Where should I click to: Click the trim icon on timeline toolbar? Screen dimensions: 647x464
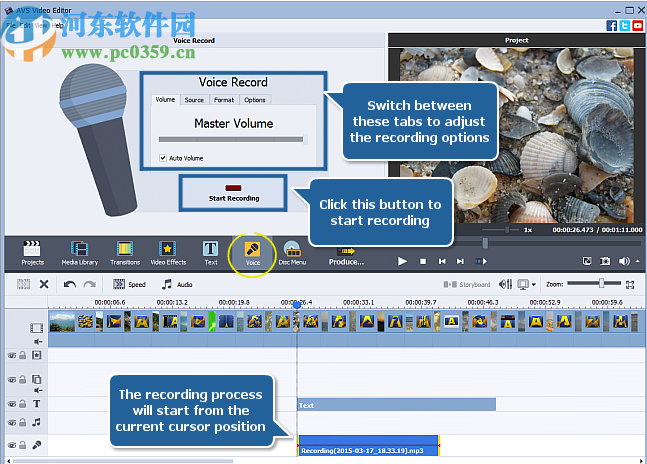click(x=23, y=284)
